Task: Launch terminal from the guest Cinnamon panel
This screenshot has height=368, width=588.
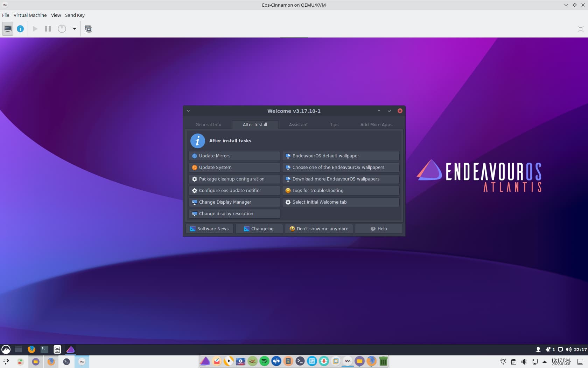Action: 44,349
